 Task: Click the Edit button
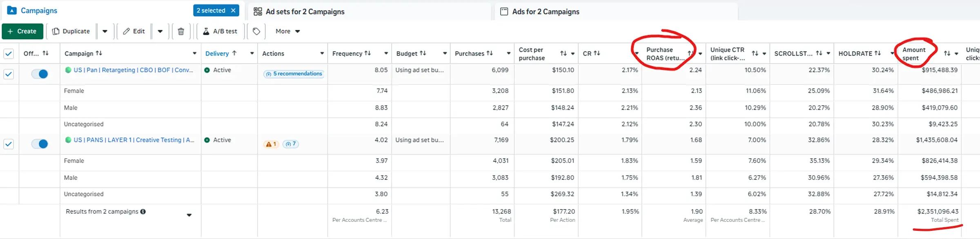[x=134, y=31]
